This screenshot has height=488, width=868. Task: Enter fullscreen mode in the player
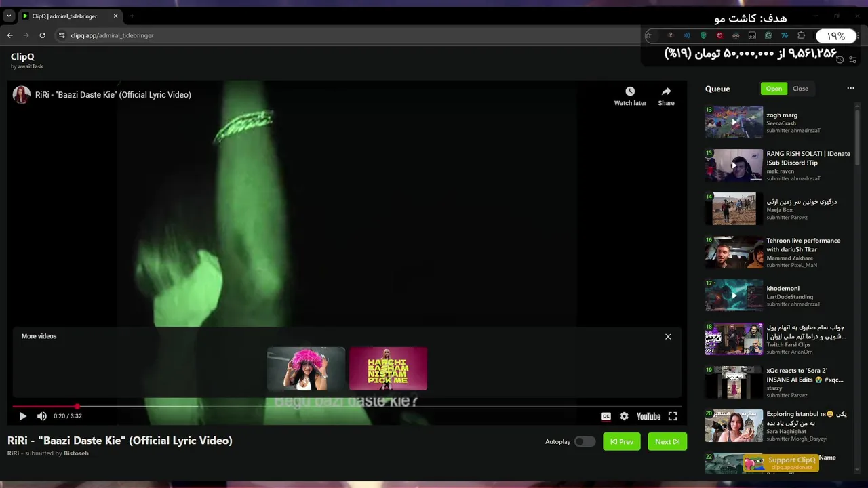(x=673, y=416)
